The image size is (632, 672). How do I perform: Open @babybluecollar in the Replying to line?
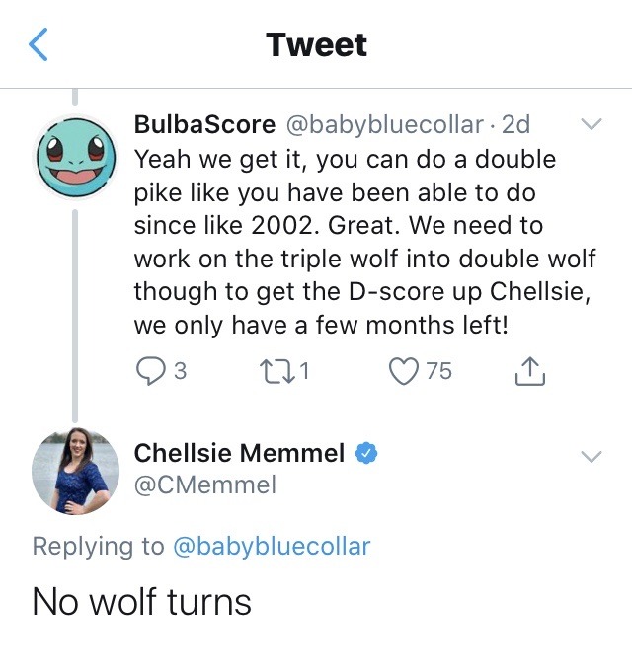pos(272,546)
